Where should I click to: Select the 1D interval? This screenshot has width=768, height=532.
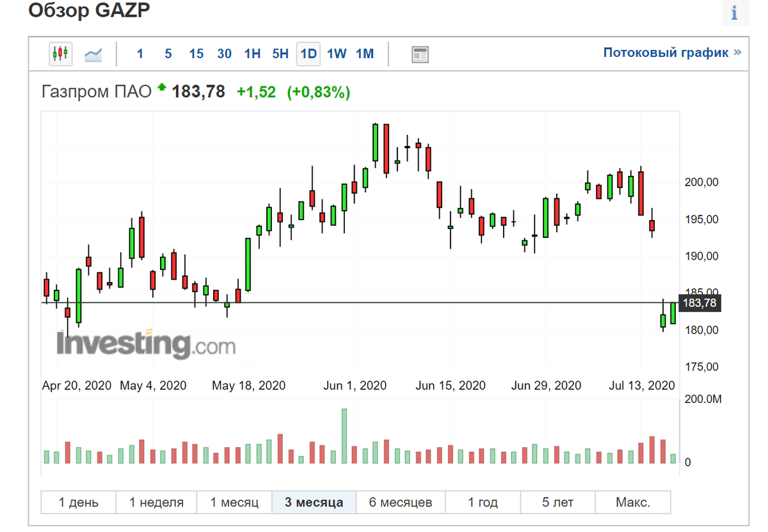(308, 54)
